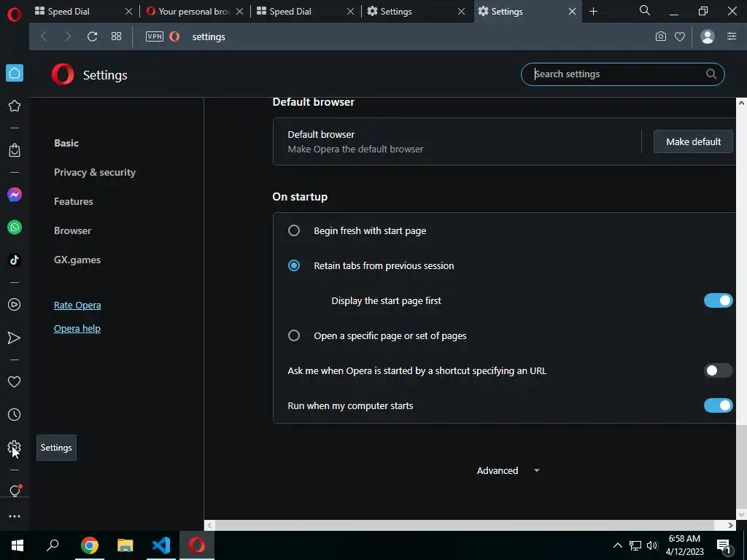Follow the Opera help link
The height and width of the screenshot is (560, 747).
[x=77, y=328]
